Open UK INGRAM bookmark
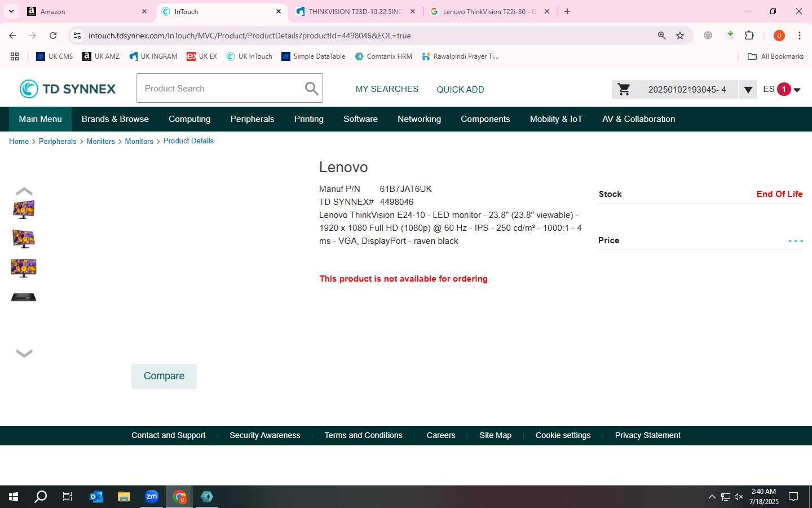Screen dimensions: 812x508 coord(153,56)
